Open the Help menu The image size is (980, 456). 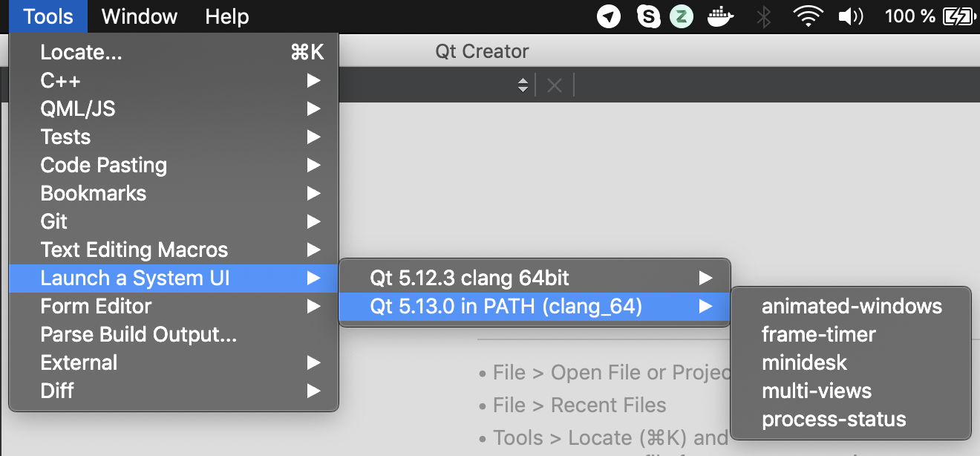(x=226, y=16)
